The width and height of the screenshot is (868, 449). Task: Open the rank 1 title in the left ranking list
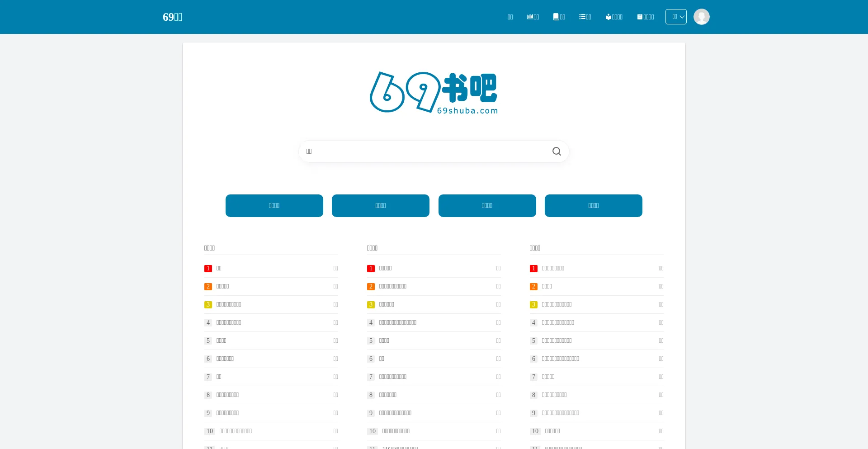tap(219, 268)
